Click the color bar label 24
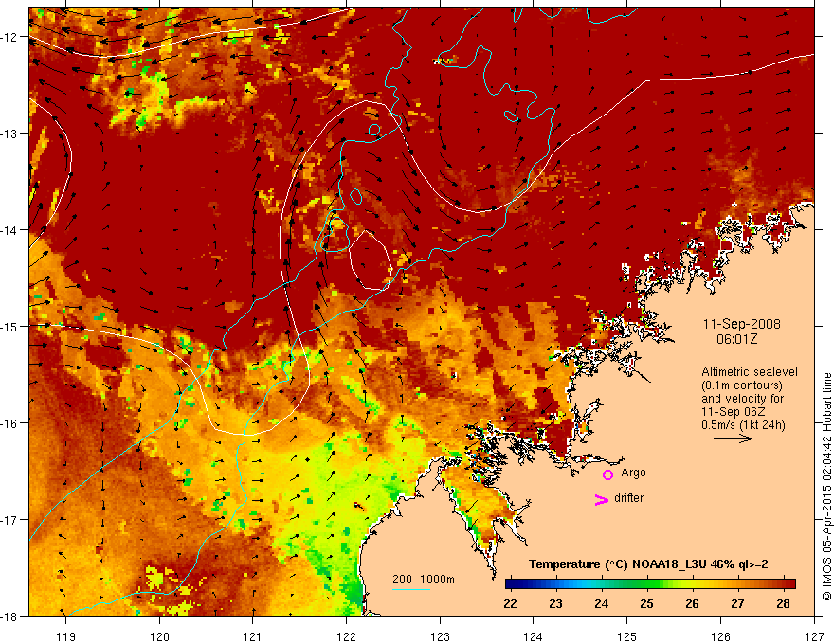Image resolution: width=834 pixels, height=644 pixels. tap(602, 603)
